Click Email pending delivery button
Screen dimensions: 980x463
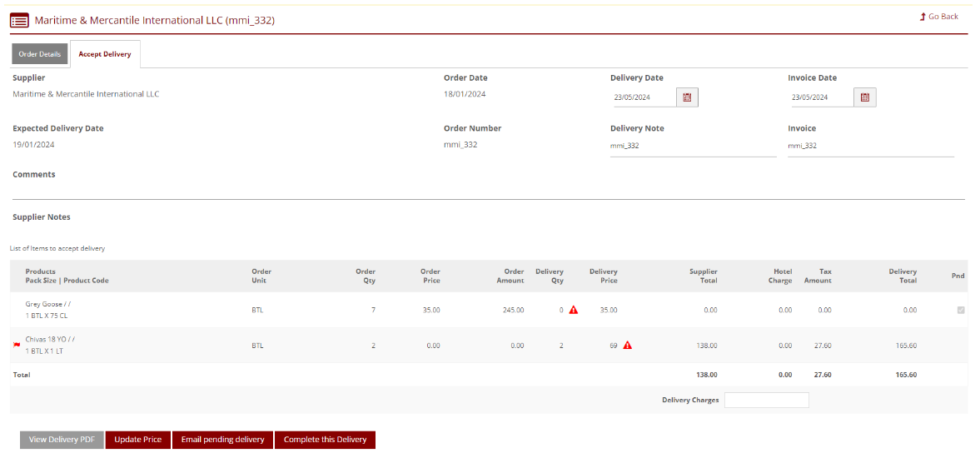tap(222, 440)
